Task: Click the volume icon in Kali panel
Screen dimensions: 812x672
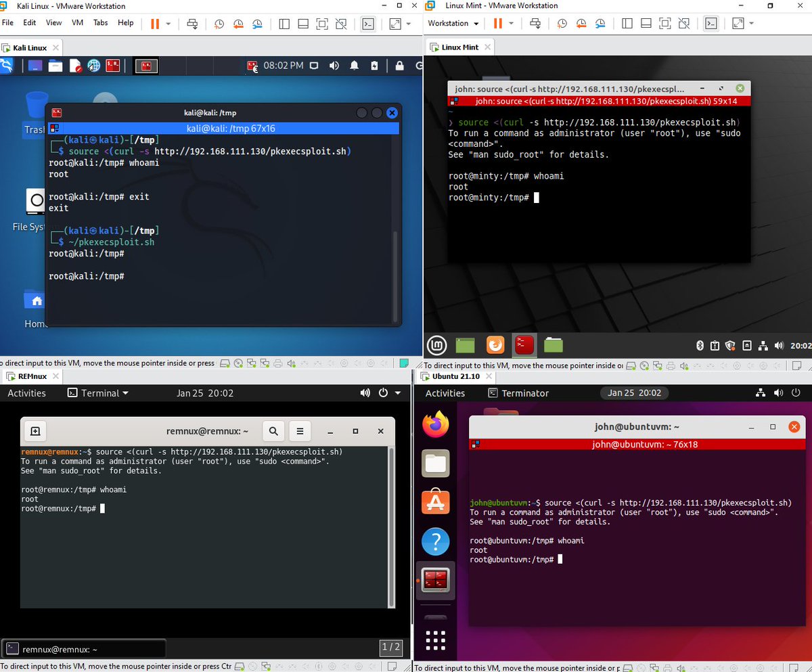Action: click(334, 66)
